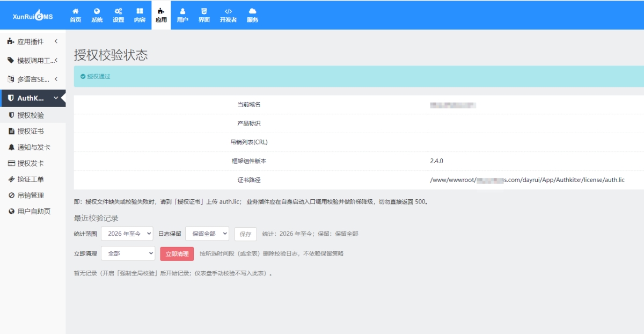Click the 框架组件版本 row label
Viewport: 644px width, 334px height.
(x=249, y=161)
